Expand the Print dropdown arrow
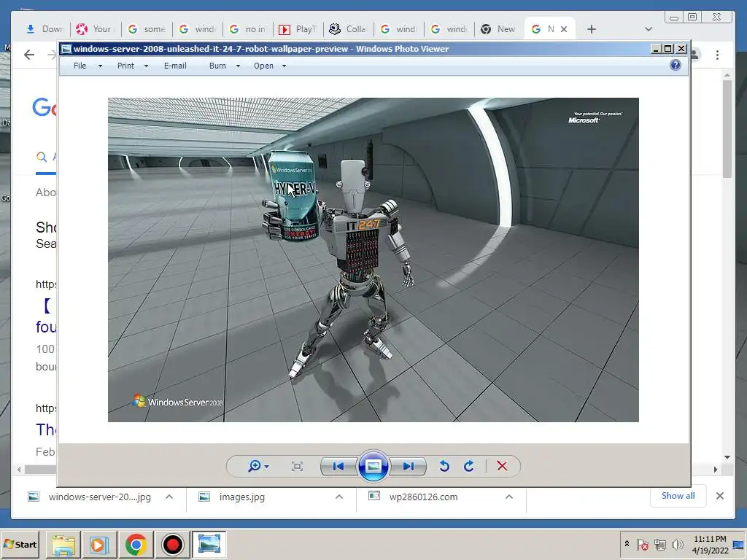Image resolution: width=747 pixels, height=560 pixels. point(146,66)
